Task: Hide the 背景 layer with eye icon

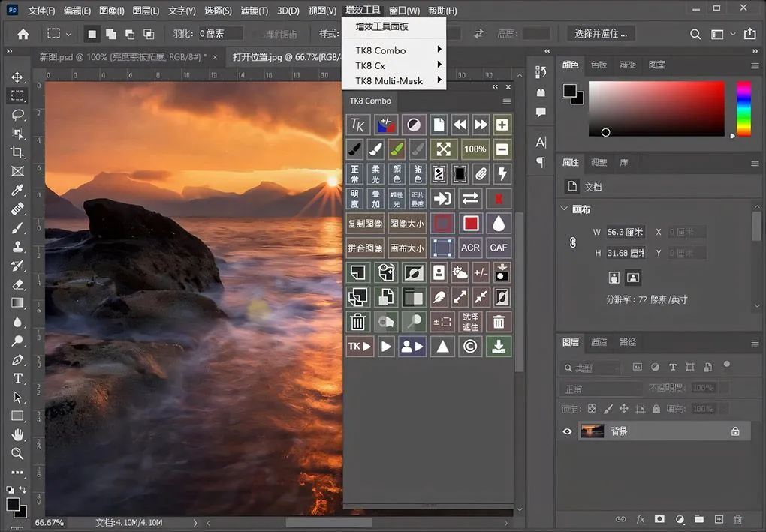Action: click(x=567, y=431)
